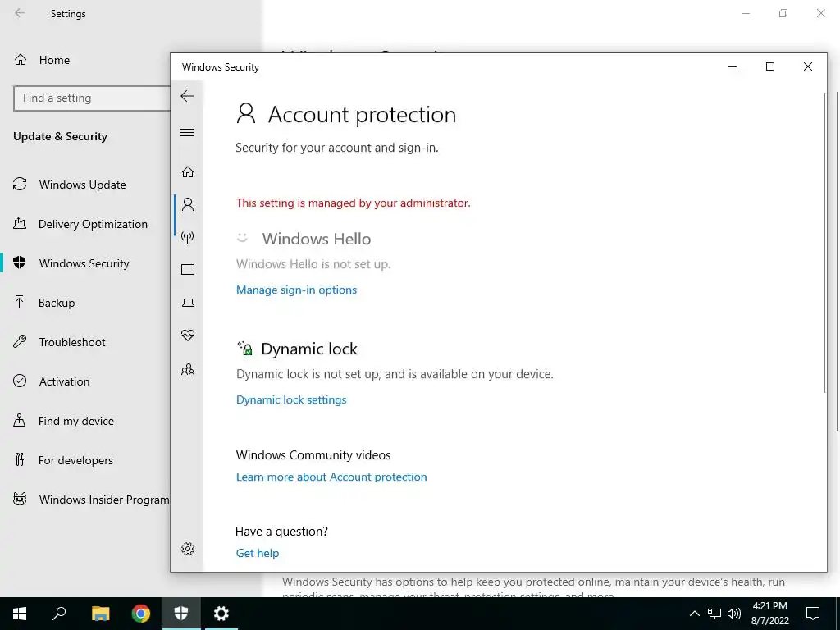Viewport: 840px width, 630px height.
Task: Open Firewall & network protection sidebar icon
Action: coord(188,237)
